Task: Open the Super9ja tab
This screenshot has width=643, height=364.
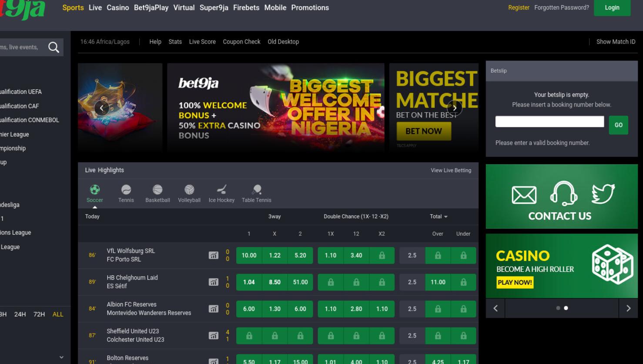Action: (x=214, y=8)
